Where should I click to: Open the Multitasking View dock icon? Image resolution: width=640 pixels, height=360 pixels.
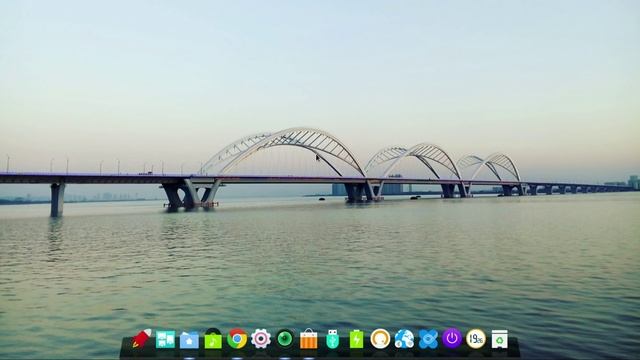tap(165, 339)
